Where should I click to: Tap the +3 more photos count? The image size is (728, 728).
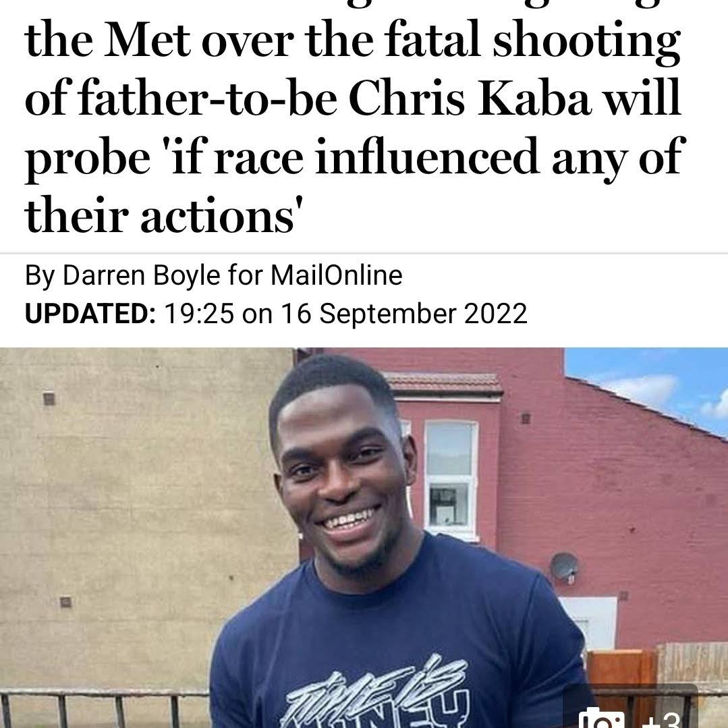pos(663,720)
